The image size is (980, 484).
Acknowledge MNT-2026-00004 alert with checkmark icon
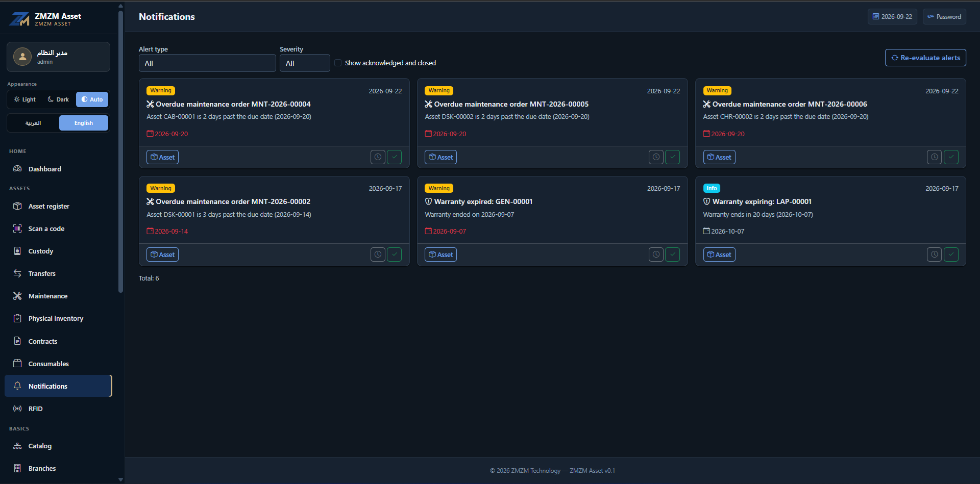tap(394, 157)
